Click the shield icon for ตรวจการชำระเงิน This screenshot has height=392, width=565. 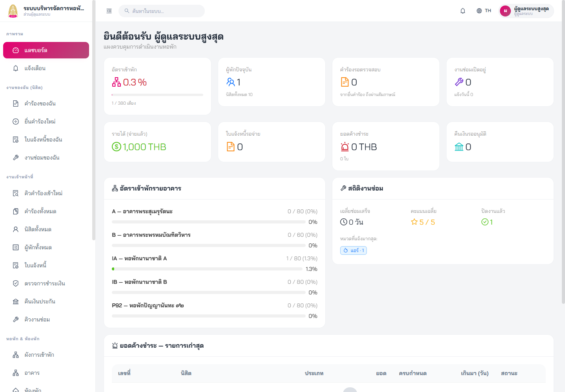(16, 283)
